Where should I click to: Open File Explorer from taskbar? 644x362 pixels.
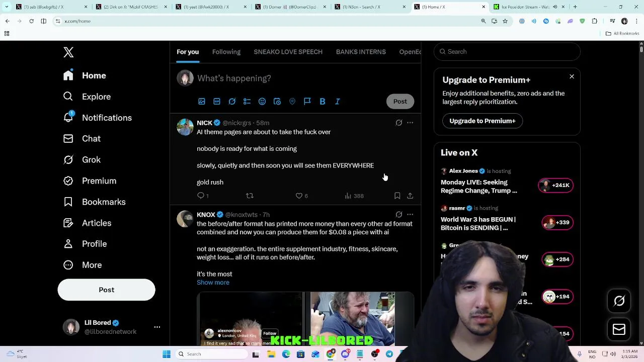pyautogui.click(x=271, y=354)
